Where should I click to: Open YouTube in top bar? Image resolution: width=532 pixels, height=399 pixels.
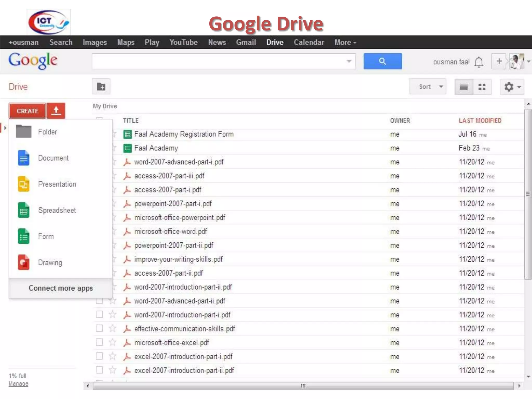coord(183,42)
